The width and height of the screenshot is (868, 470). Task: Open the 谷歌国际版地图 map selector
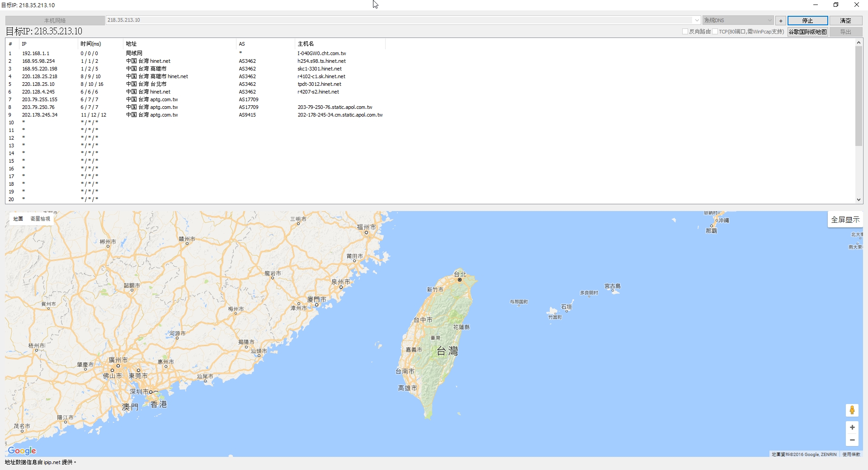coord(807,32)
